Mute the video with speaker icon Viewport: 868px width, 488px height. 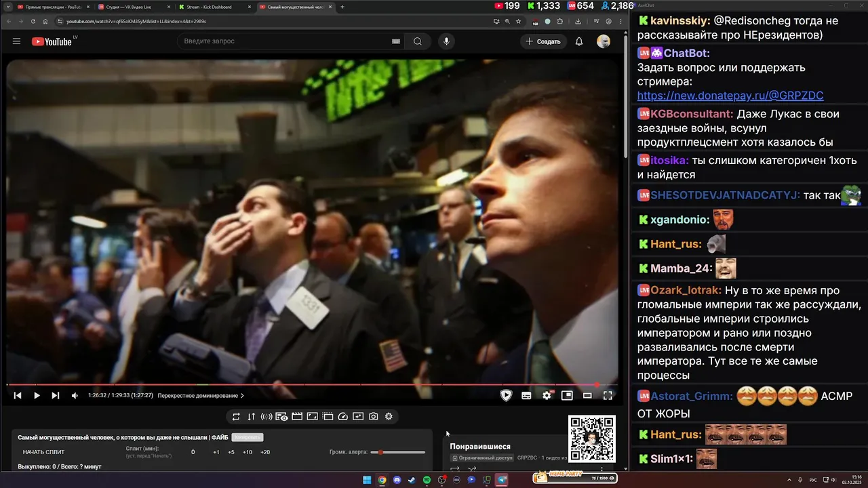pyautogui.click(x=75, y=396)
